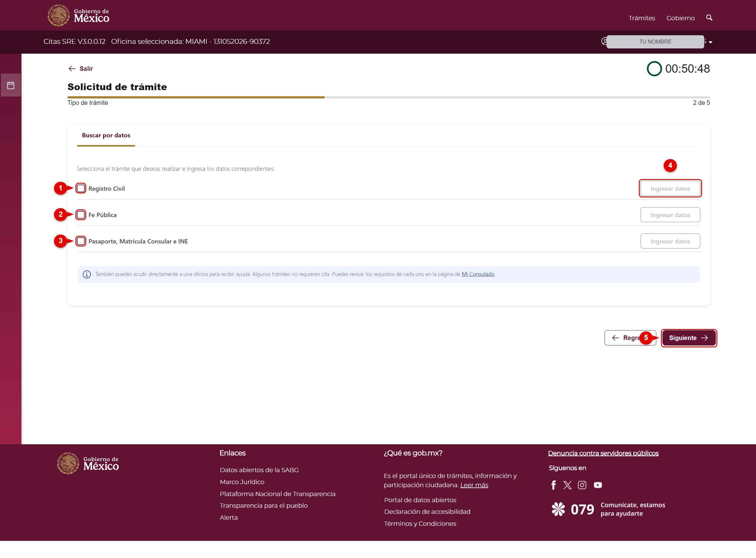This screenshot has width=756, height=558.
Task: Click Ingresar datos for Registro Civil
Action: click(x=670, y=188)
